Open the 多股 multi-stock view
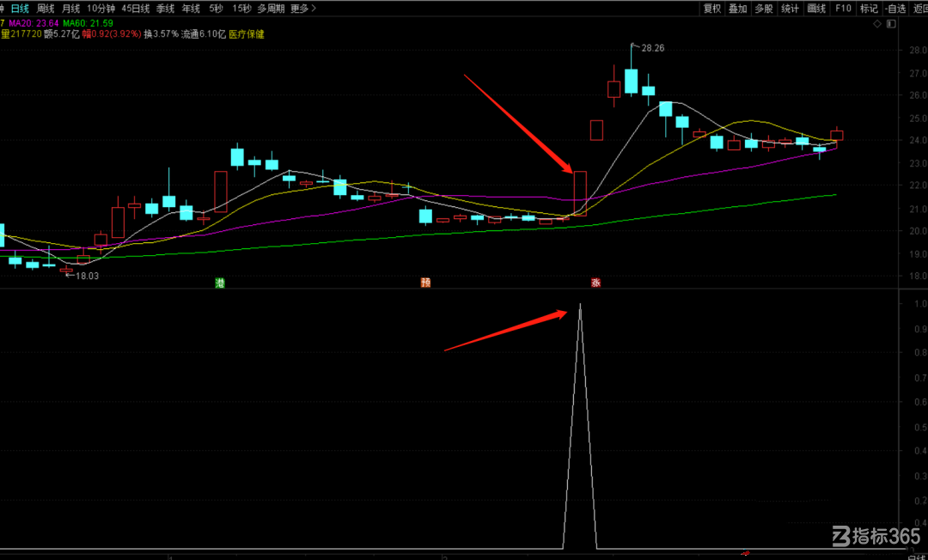 pos(764,9)
